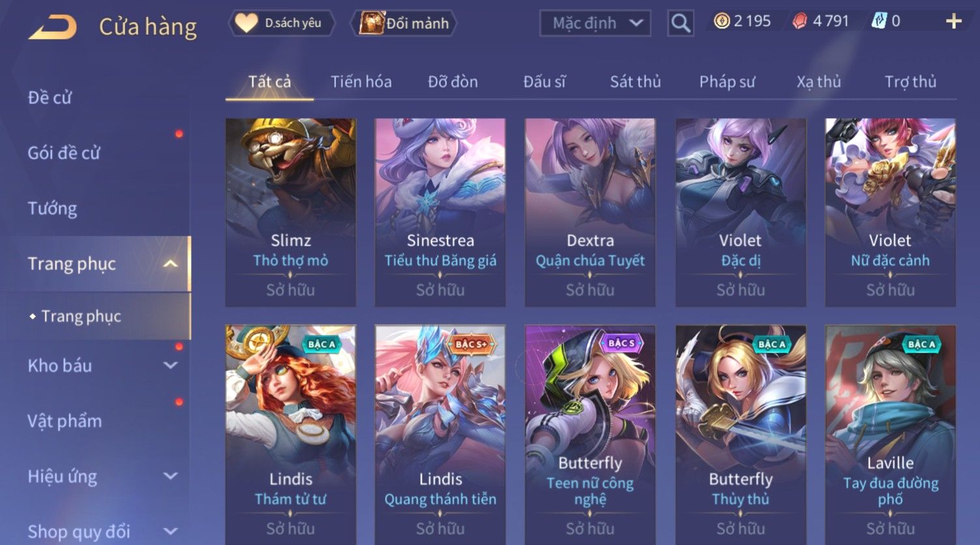This screenshot has height=545, width=980.
Task: Click the back arrow icon
Action: pos(53,27)
